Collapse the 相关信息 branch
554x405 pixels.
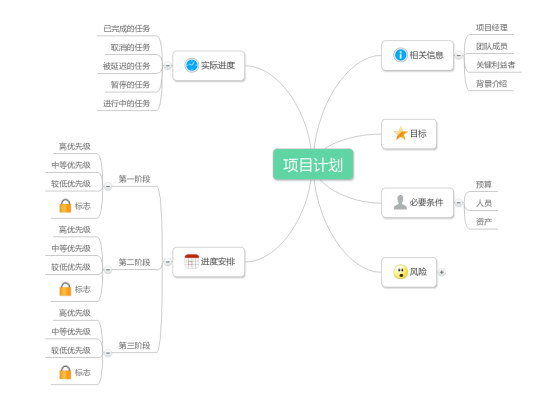(458, 55)
